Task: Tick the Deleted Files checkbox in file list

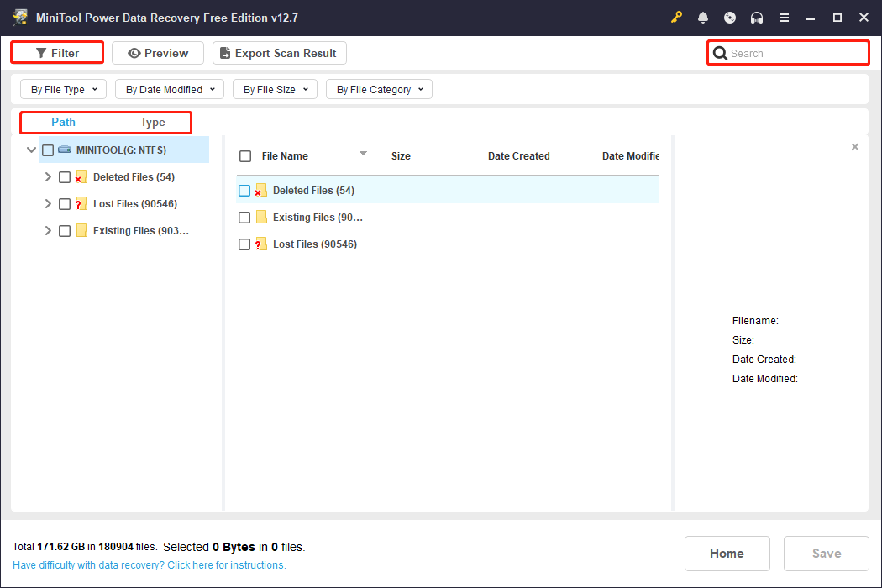Action: tap(244, 190)
